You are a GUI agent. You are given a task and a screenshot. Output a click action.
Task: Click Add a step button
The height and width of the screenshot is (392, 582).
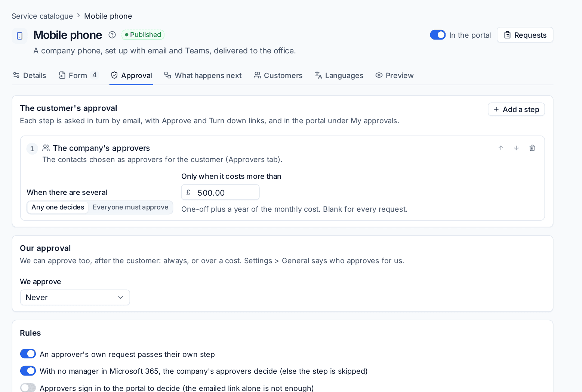coord(516,109)
